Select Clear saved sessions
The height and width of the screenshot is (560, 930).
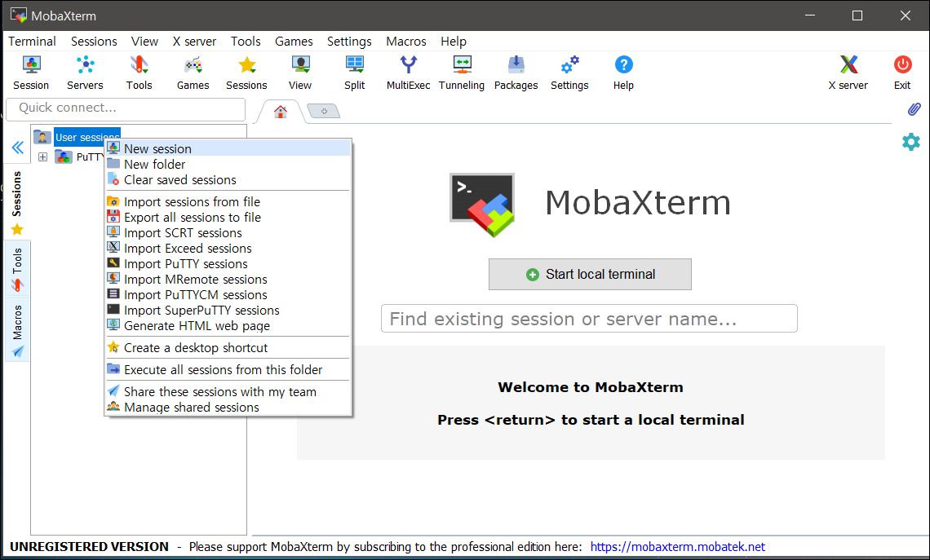pos(228,179)
